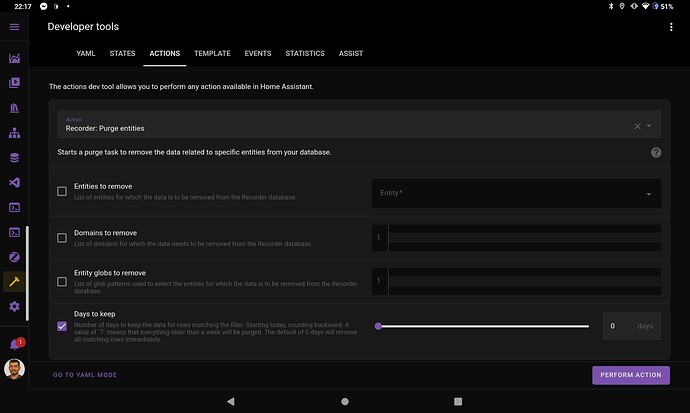Switch to the Statistics tab
The width and height of the screenshot is (690, 413).
305,53
